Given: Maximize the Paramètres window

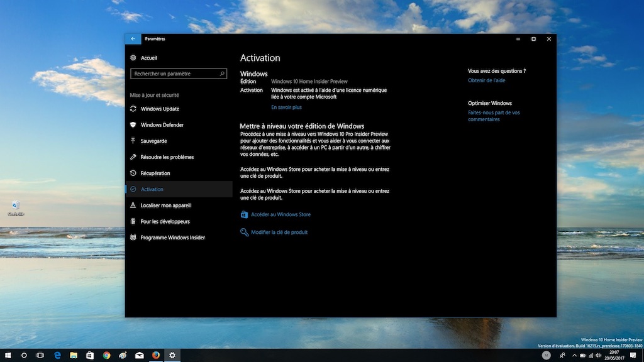Looking at the screenshot, I should (x=533, y=39).
